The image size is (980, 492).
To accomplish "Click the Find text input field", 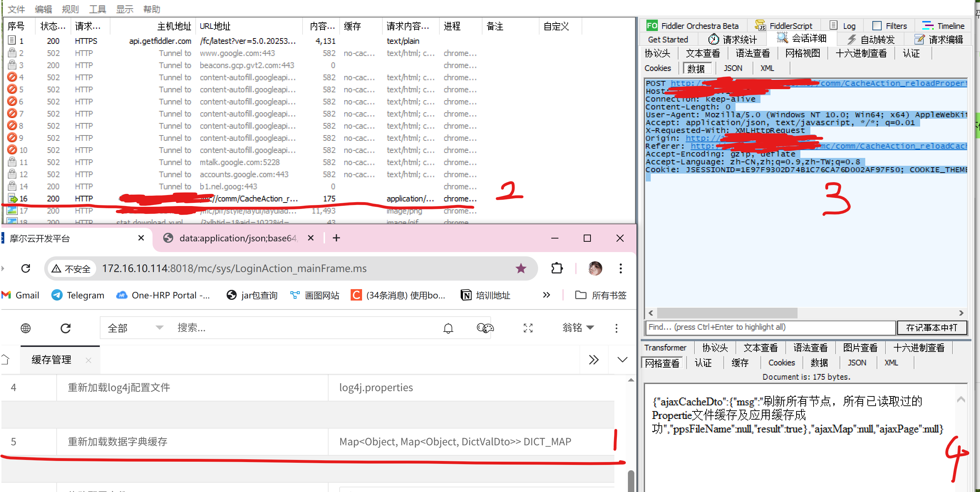I will [x=770, y=327].
